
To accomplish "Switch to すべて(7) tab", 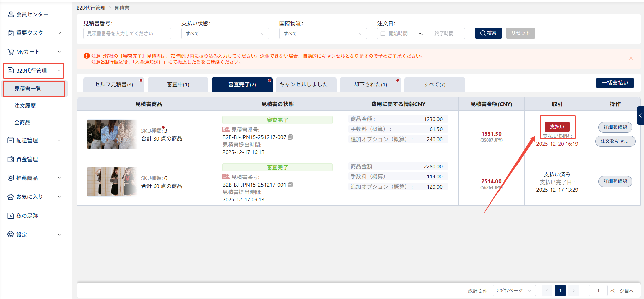I will pyautogui.click(x=434, y=84).
